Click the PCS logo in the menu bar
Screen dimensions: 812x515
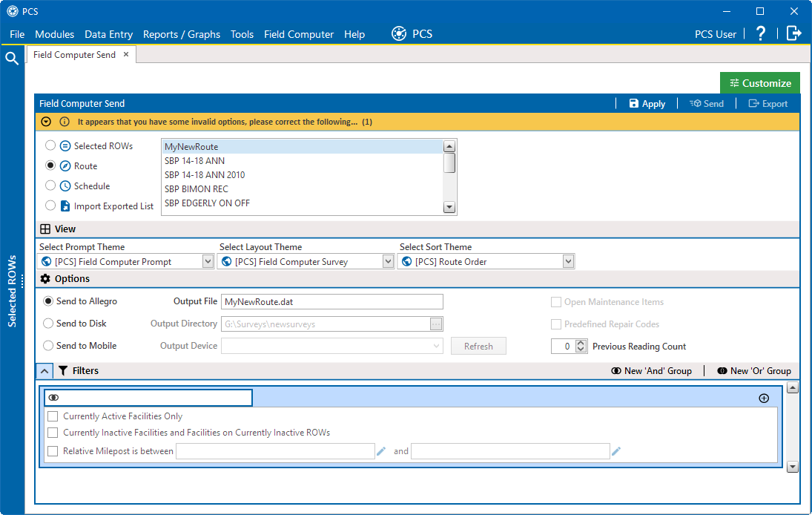coord(399,33)
